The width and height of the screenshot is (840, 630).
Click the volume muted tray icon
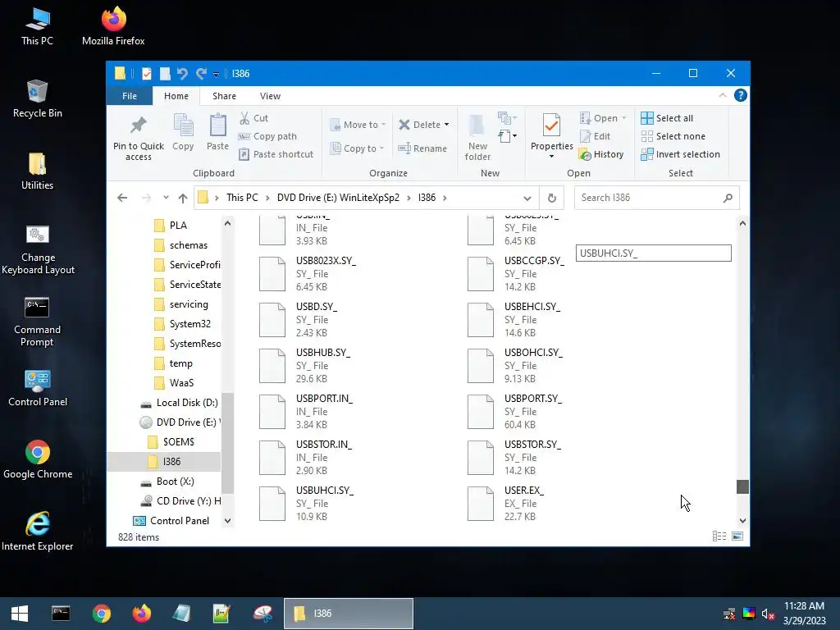coord(768,614)
